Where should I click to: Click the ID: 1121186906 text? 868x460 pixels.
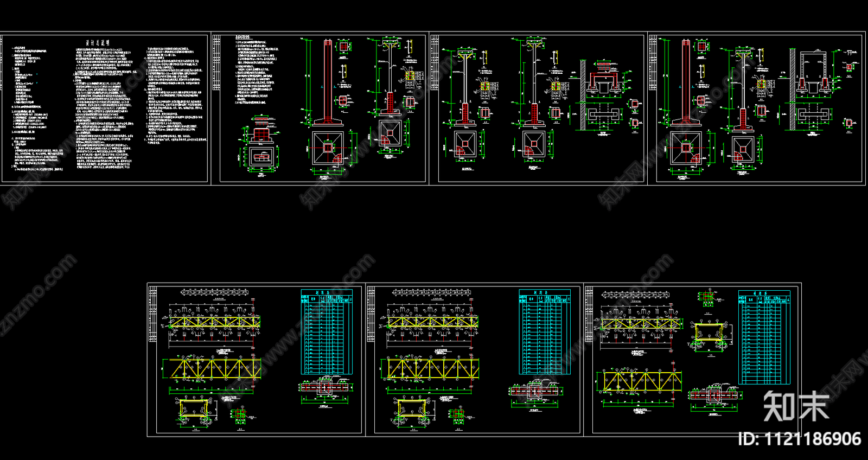click(799, 439)
